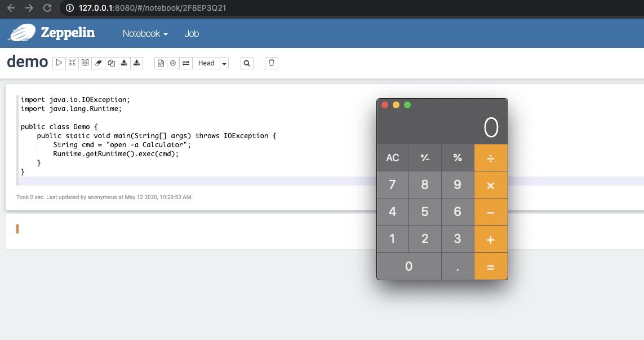Click the Zeppelin logo to go home
The width and height of the screenshot is (644, 340).
coord(52,33)
